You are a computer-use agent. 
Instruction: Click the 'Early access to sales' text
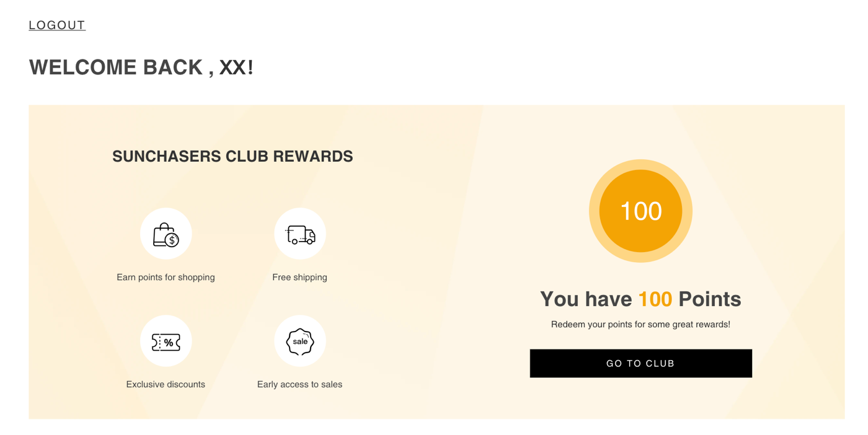(x=299, y=384)
